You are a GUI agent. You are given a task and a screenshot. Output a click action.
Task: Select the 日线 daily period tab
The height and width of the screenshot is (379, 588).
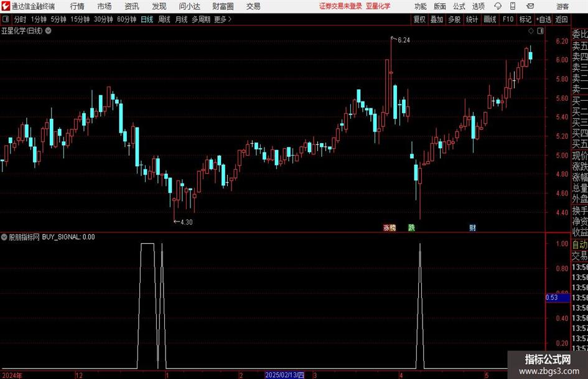coord(147,19)
